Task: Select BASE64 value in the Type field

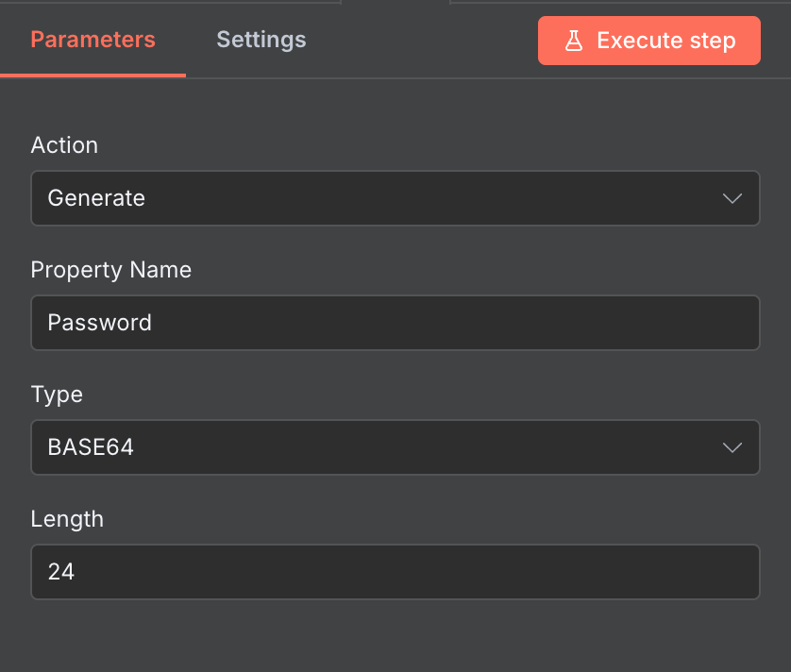Action: coord(90,447)
